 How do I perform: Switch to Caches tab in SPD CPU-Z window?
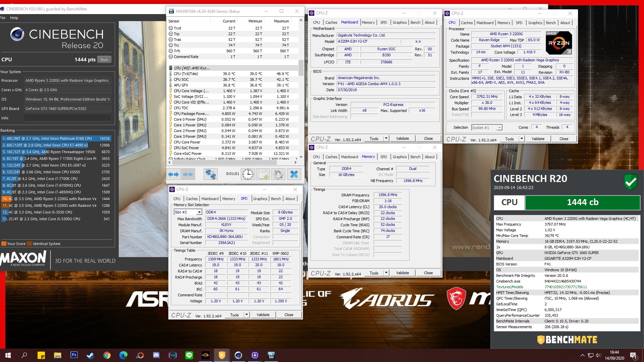192,199
